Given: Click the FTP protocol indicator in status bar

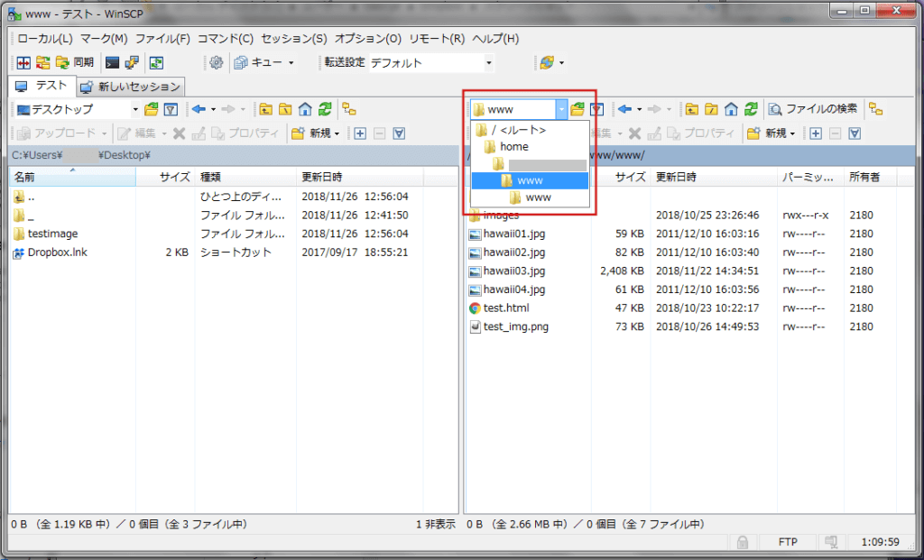Looking at the screenshot, I should [x=789, y=542].
